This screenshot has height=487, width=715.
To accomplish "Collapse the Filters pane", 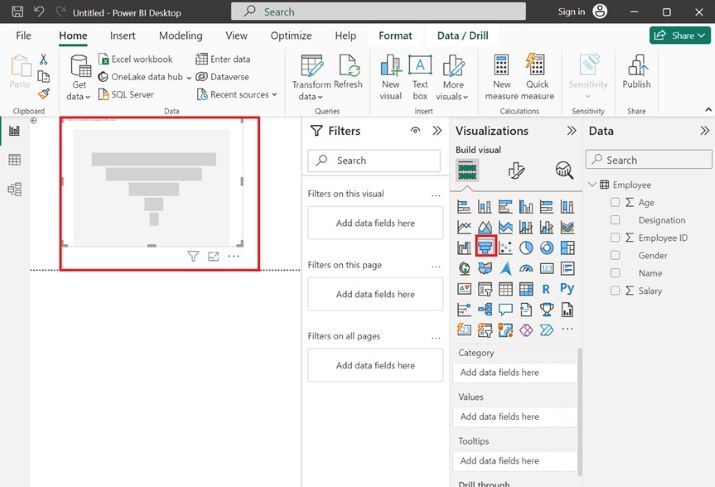I will pos(437,131).
